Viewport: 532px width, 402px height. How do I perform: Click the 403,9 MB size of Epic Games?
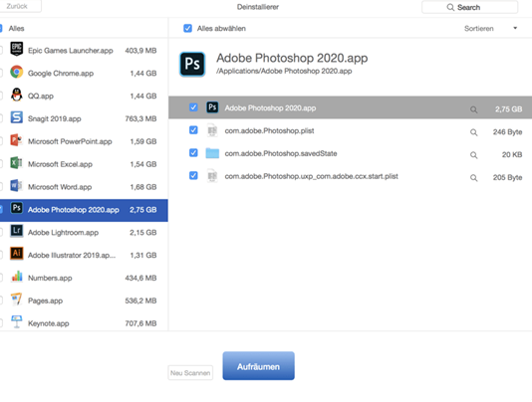140,51
